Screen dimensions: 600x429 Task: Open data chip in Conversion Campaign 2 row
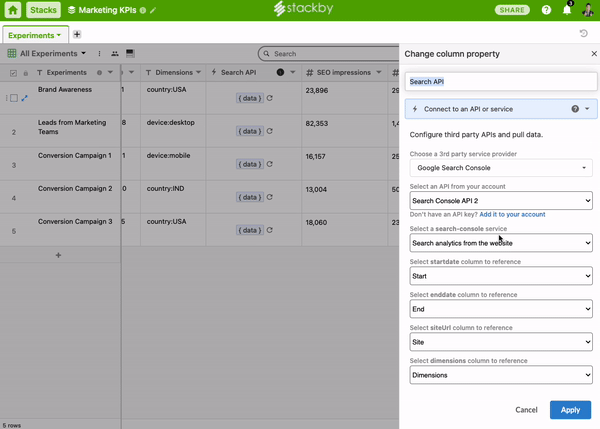[x=249, y=197]
